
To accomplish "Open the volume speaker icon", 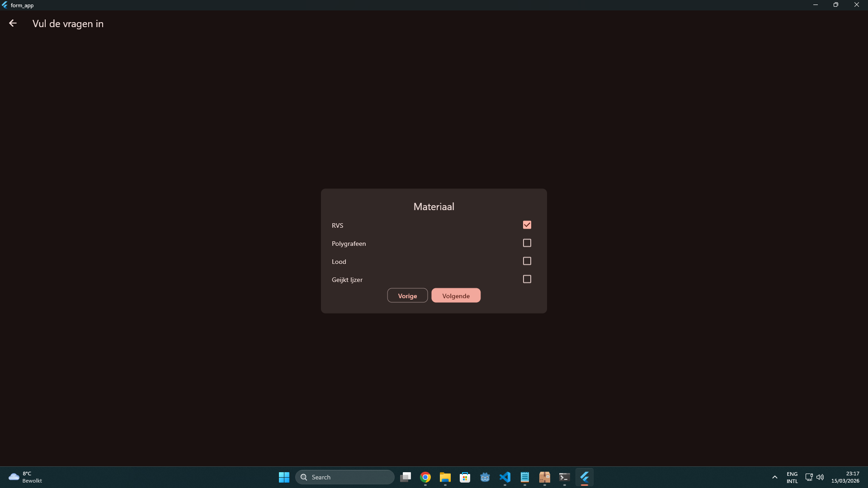I will click(820, 477).
